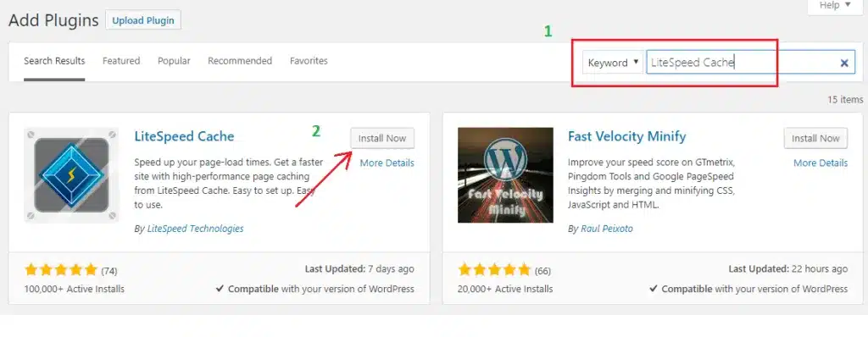The height and width of the screenshot is (337, 868).
Task: Switch to the Popular tab
Action: tap(174, 61)
